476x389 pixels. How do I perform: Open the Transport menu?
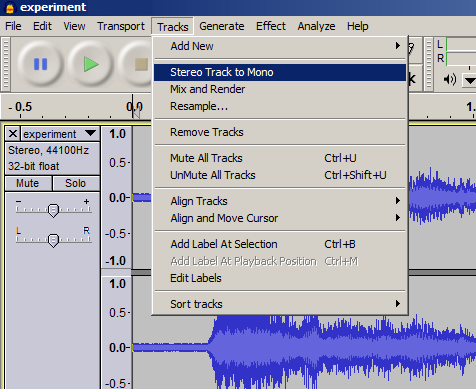click(121, 26)
